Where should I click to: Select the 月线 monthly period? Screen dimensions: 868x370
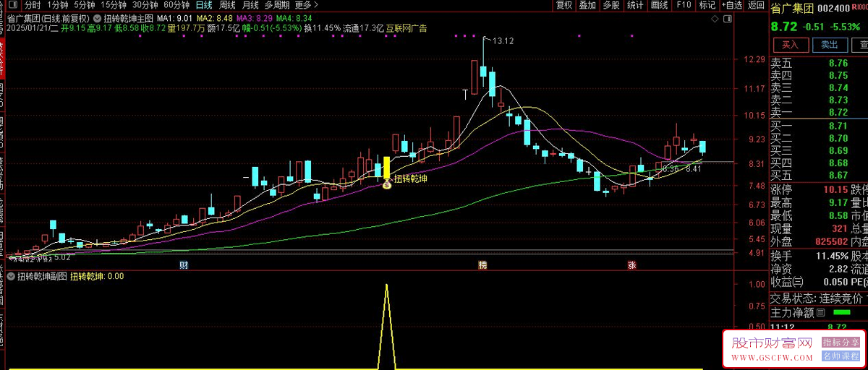tap(252, 5)
